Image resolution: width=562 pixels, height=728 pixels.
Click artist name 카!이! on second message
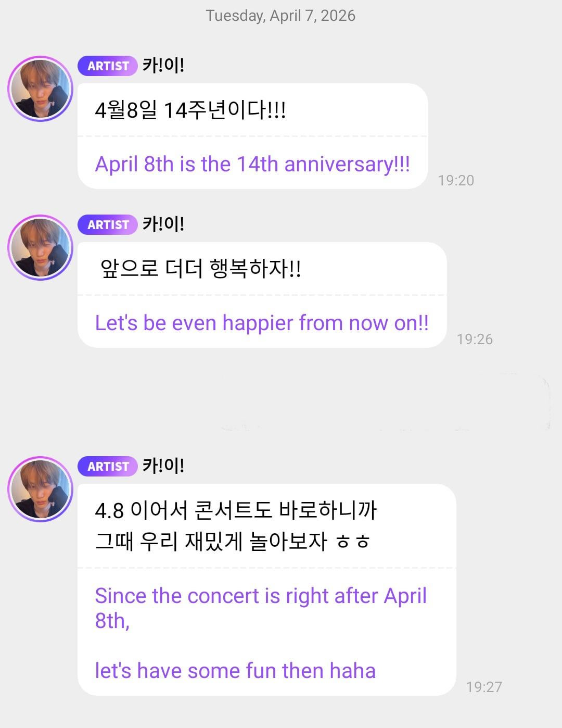163,224
